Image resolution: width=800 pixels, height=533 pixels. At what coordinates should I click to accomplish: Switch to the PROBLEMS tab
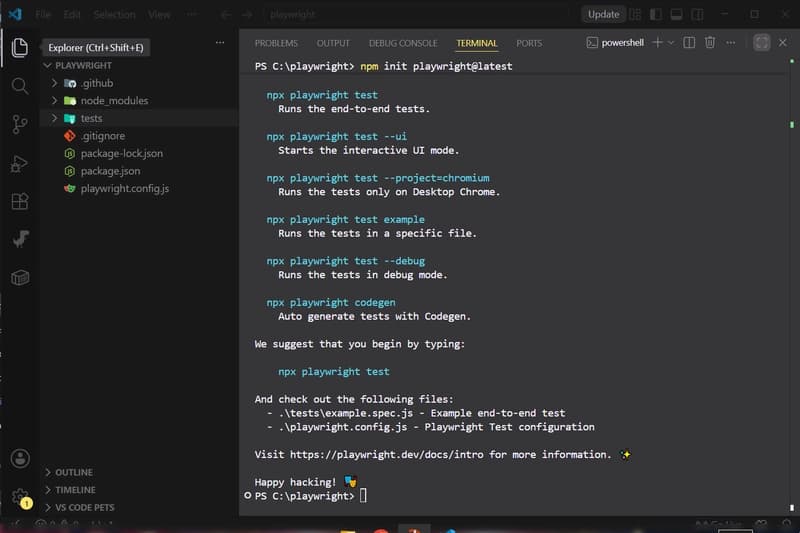click(x=276, y=43)
